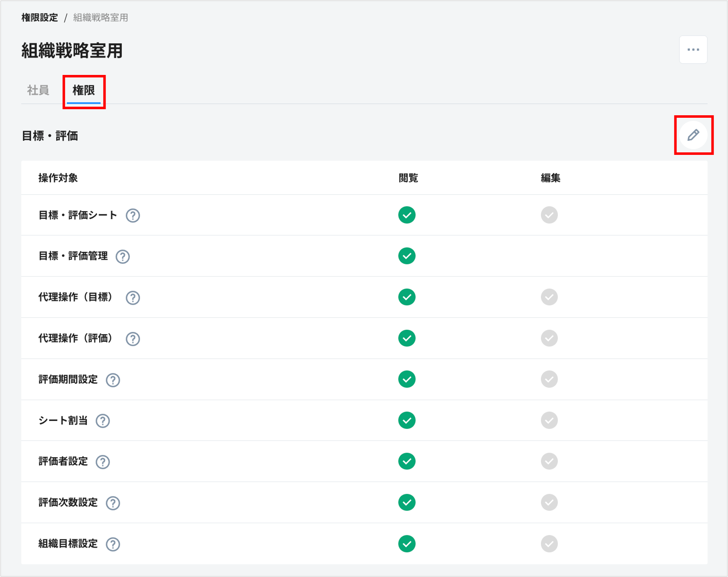Open help for 組織目標設定
This screenshot has height=577, width=728.
coord(113,544)
